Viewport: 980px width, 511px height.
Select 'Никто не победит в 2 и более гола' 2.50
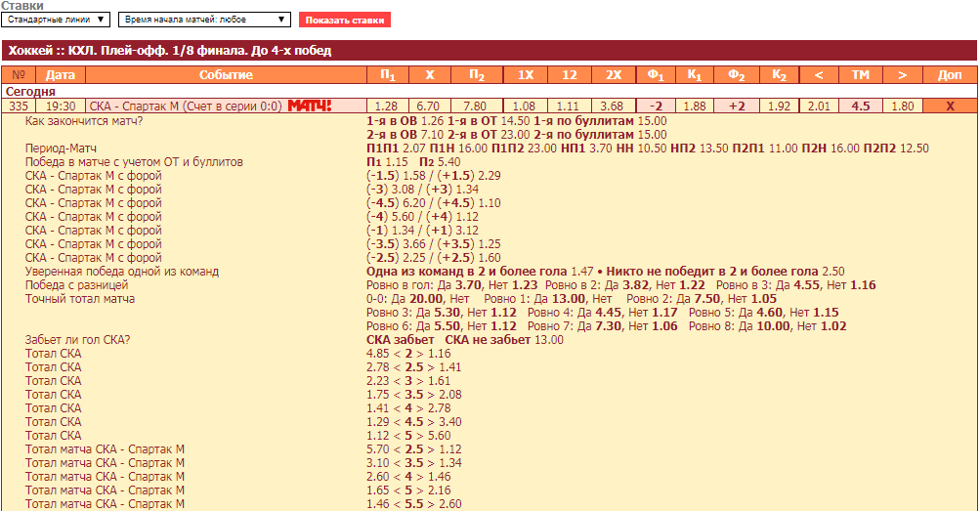click(833, 272)
